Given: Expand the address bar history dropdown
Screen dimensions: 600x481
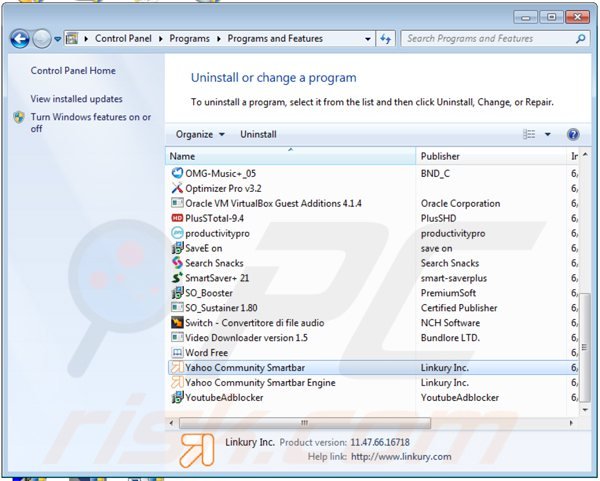Looking at the screenshot, I should [x=368, y=39].
